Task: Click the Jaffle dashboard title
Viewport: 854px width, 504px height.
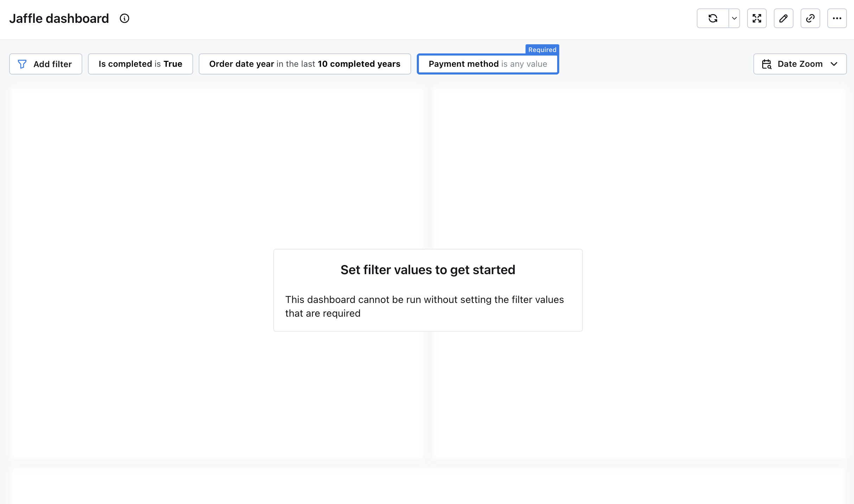Action: point(59,18)
